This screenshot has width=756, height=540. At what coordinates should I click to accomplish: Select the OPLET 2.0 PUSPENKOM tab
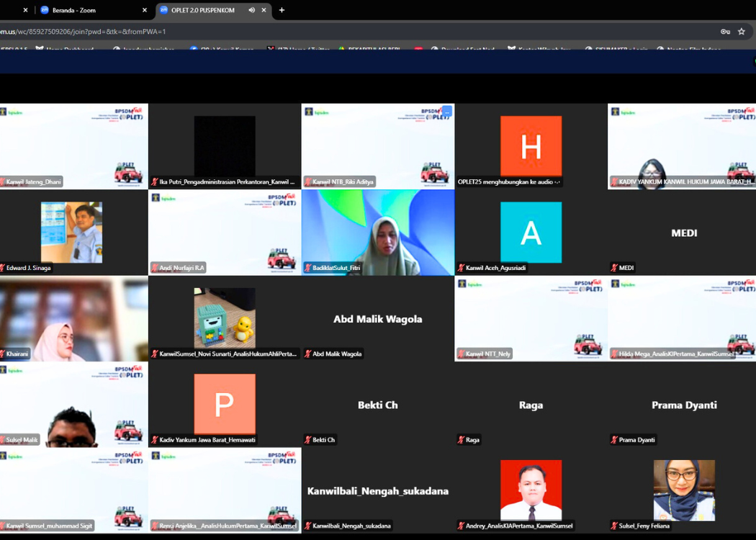tap(202, 10)
